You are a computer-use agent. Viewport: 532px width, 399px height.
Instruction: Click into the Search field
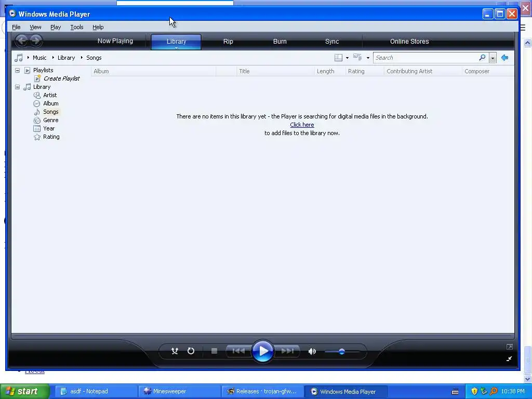coord(426,58)
